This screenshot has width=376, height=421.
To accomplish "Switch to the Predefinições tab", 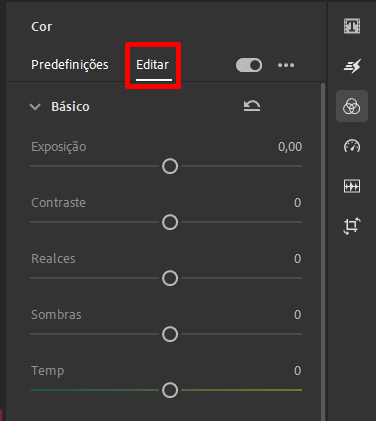I will (x=70, y=65).
